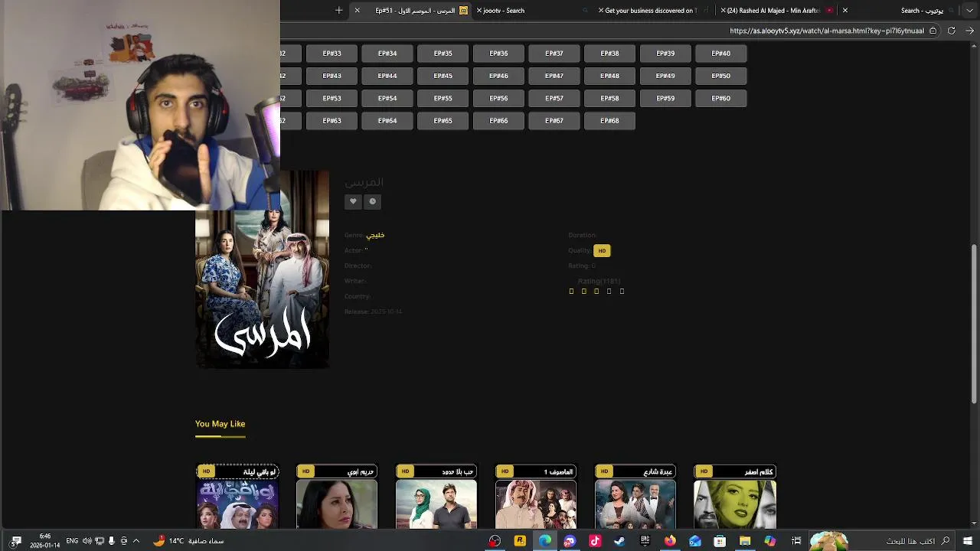
Task: Open a new browser tab
Action: click(339, 10)
